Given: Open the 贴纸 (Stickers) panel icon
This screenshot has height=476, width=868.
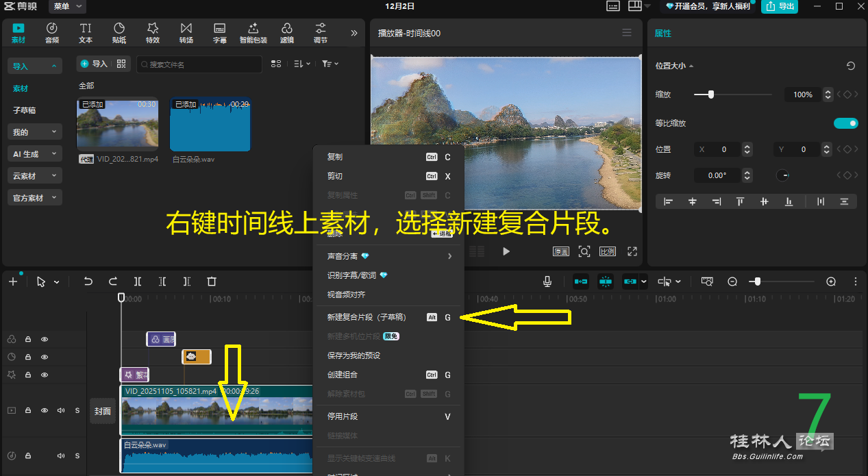Looking at the screenshot, I should (x=119, y=32).
